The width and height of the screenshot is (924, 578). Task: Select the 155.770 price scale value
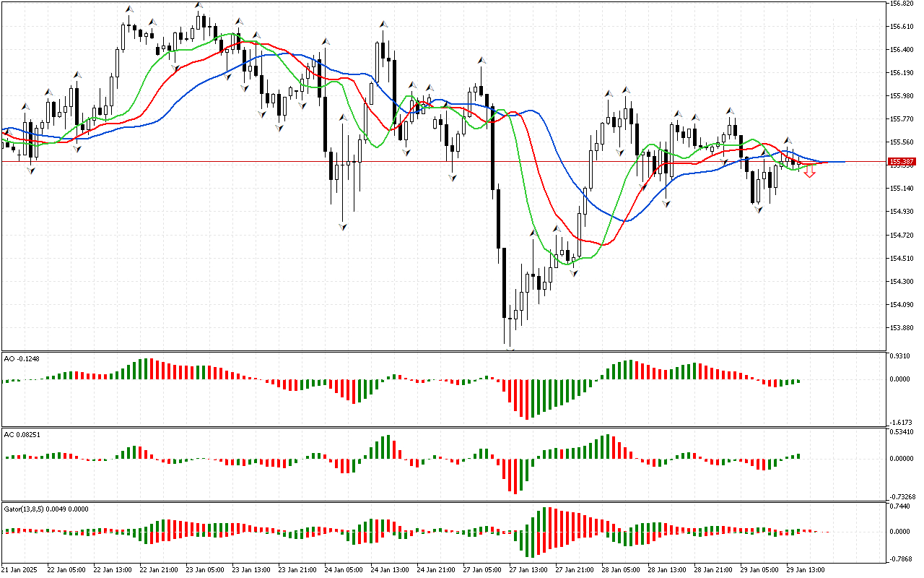(901, 119)
